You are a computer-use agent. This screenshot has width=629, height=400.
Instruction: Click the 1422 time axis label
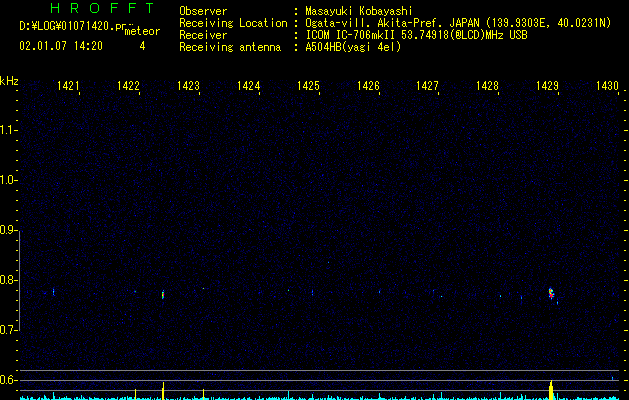(128, 86)
